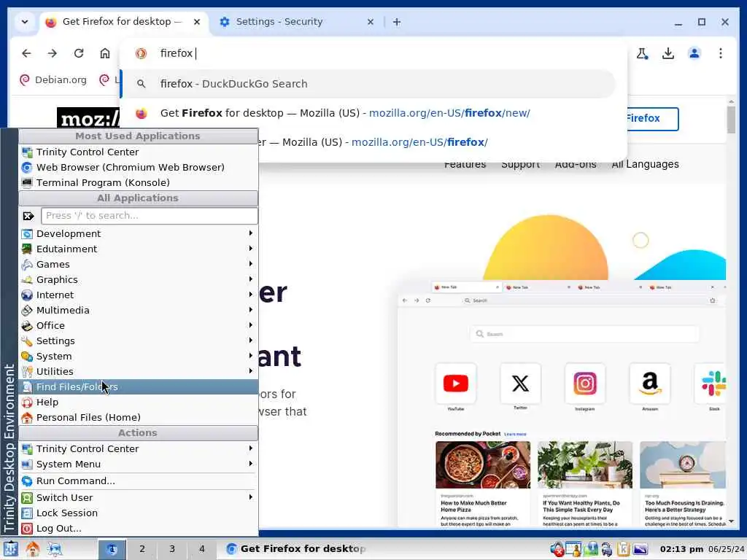Image resolution: width=747 pixels, height=560 pixels.
Task: Click the TDE menu launcher on the taskbar
Action: tap(10, 549)
